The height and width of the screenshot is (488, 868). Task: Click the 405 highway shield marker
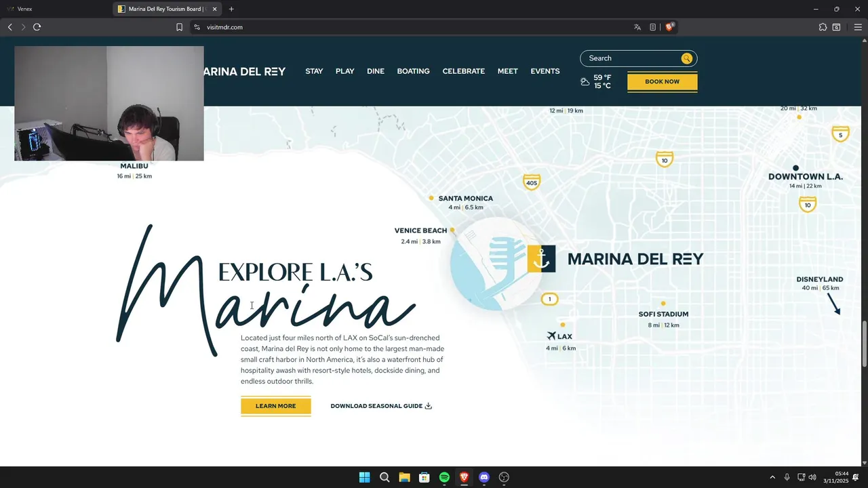click(532, 182)
